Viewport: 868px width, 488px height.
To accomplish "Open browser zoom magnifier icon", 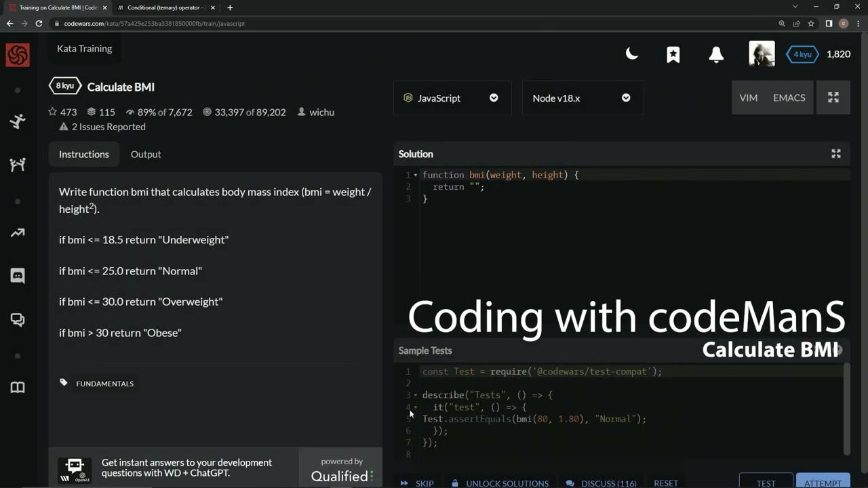I will tap(782, 23).
